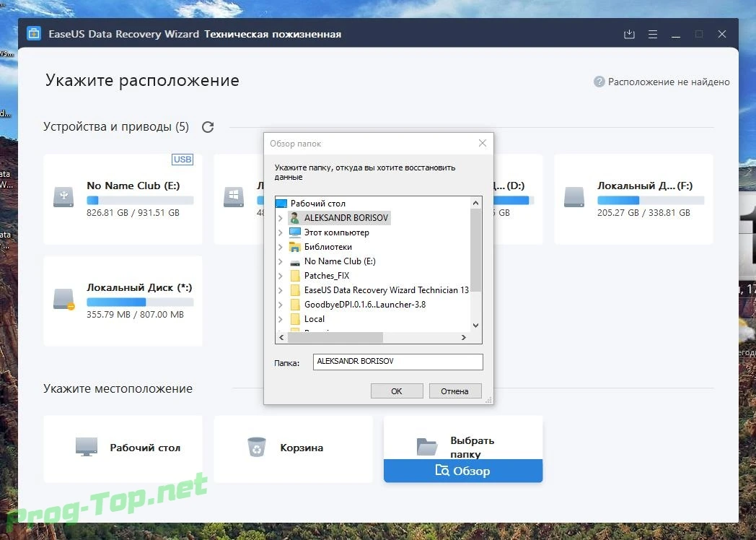Click the horizontal scroll left arrow in tree
Screen dimensions: 756x540
point(281,337)
